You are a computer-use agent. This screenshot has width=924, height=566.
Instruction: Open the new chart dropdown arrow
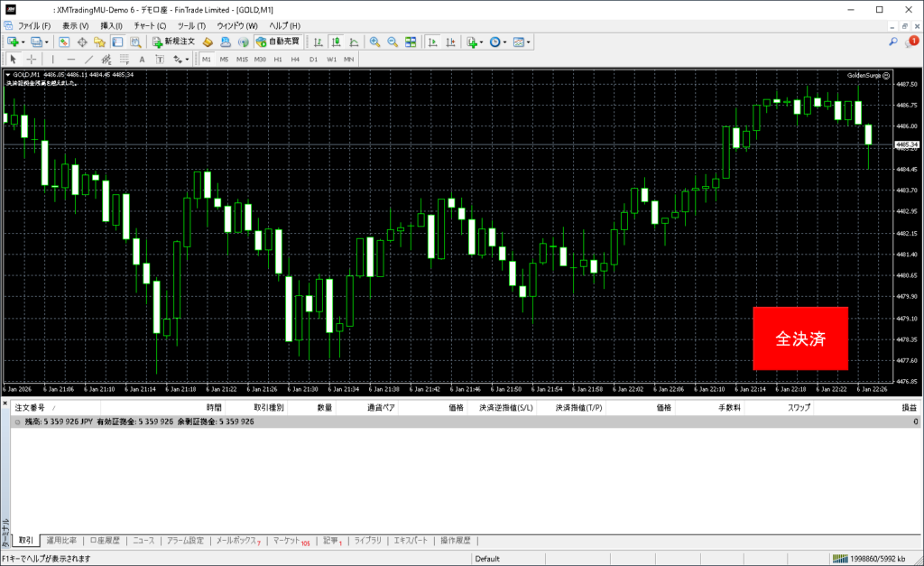(x=23, y=42)
